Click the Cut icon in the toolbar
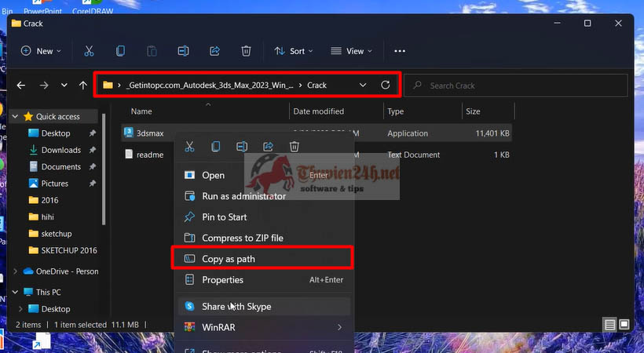Screen dimensions: 644x353 89,51
